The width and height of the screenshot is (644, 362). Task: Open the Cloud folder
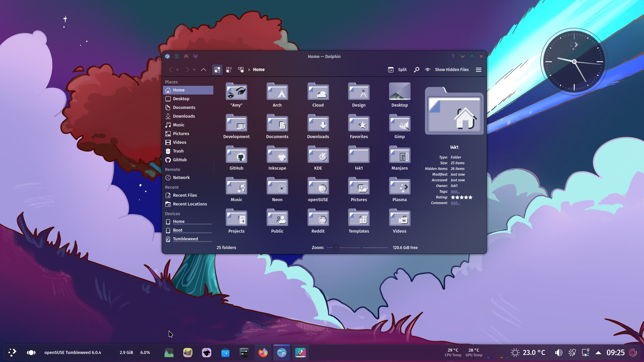coord(318,95)
